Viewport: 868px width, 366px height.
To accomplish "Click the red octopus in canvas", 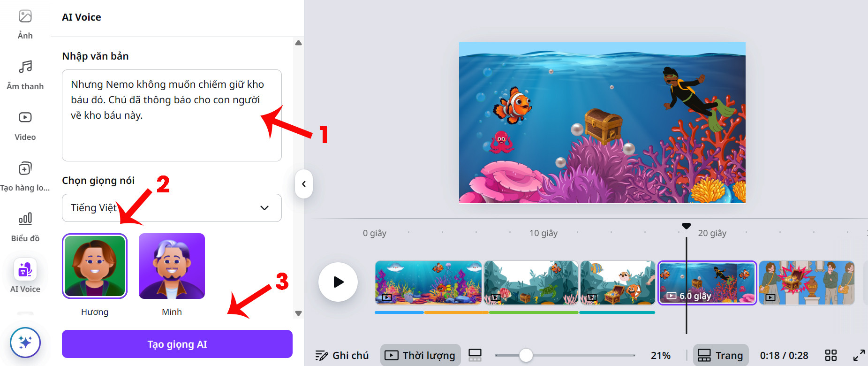I will [x=501, y=143].
